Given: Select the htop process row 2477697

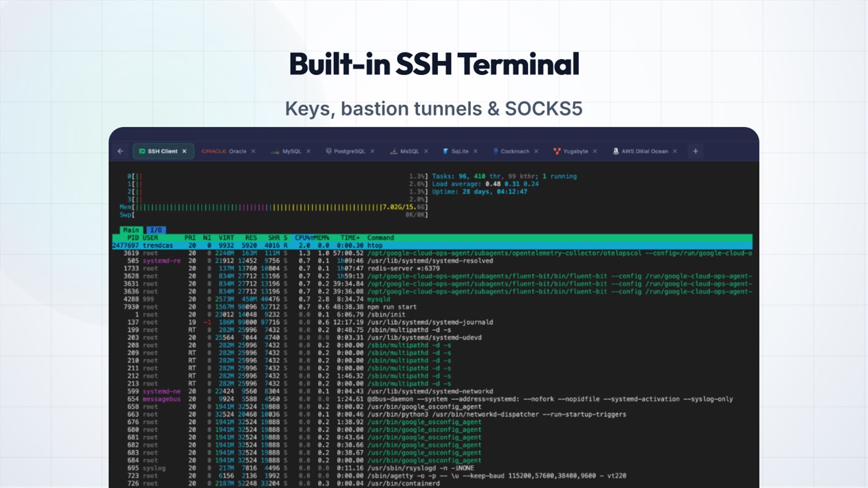Looking at the screenshot, I should point(432,246).
